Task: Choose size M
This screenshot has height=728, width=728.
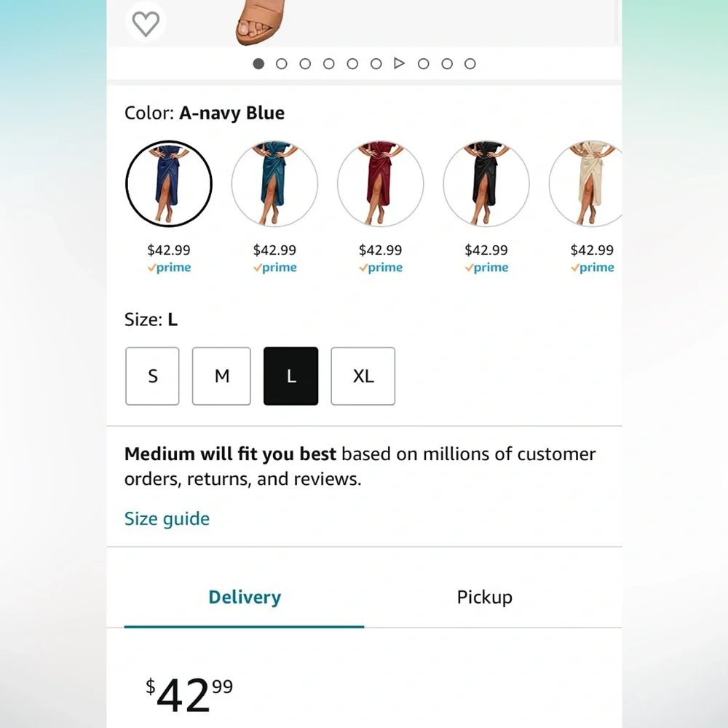Action: [x=221, y=376]
